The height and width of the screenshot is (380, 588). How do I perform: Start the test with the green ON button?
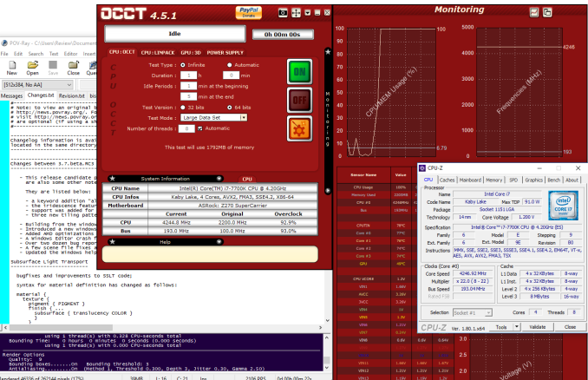[299, 72]
